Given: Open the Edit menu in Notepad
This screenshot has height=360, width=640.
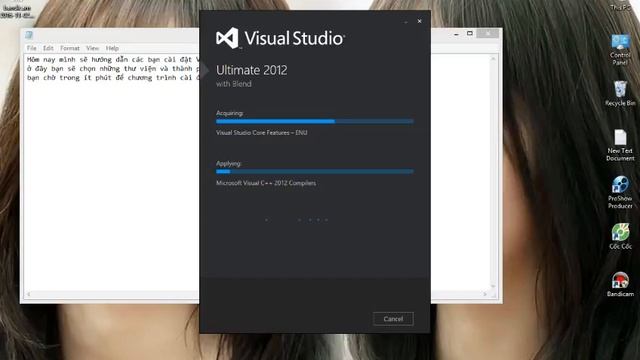Looking at the screenshot, I should pyautogui.click(x=48, y=48).
